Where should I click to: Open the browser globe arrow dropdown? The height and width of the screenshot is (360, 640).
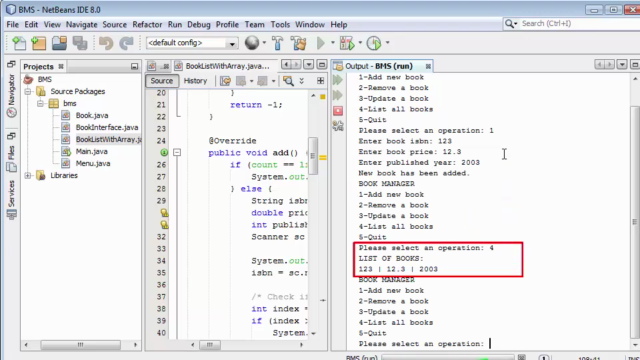264,42
